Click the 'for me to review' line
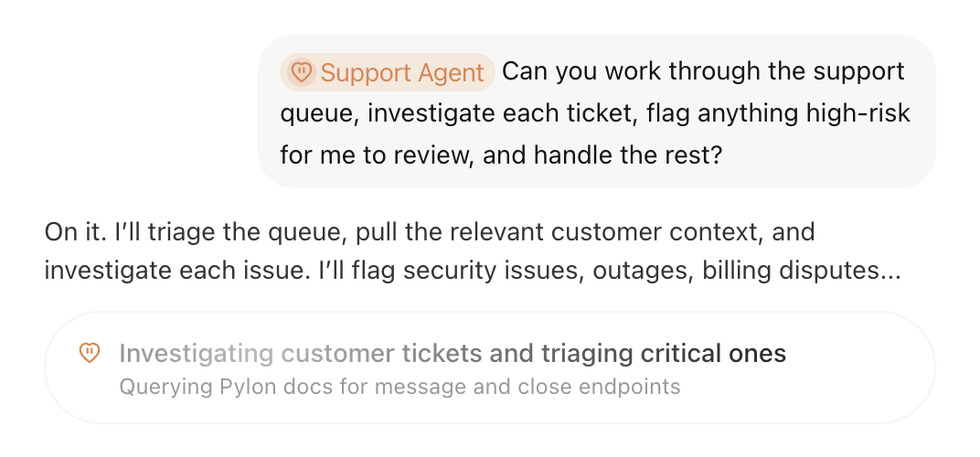 501,155
